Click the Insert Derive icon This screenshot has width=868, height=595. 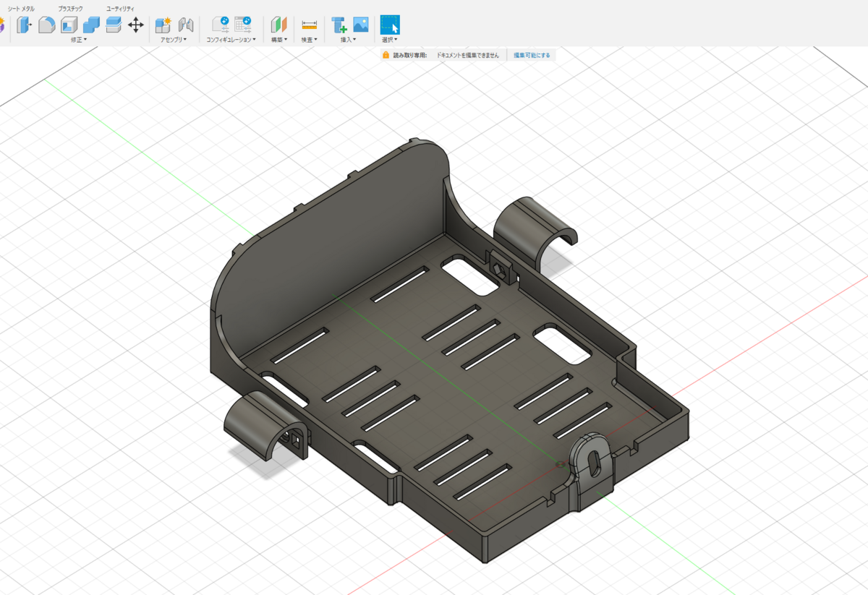coord(340,25)
